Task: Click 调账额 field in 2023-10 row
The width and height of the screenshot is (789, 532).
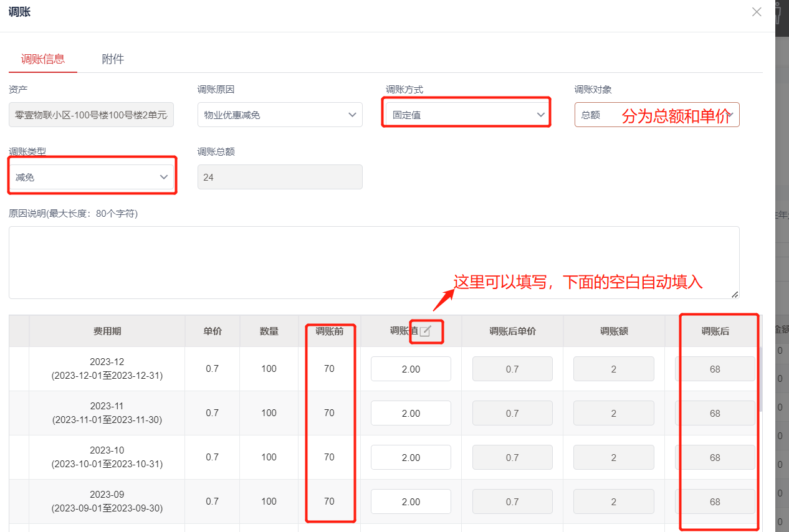Action: [x=614, y=457]
